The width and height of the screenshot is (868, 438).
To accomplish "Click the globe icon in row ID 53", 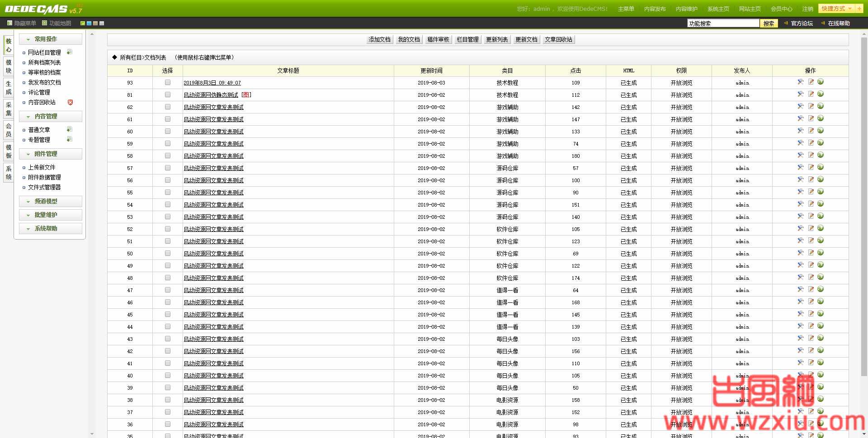I will (821, 216).
